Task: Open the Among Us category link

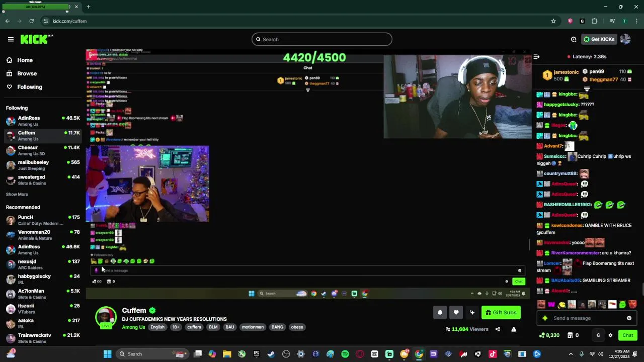Action: pos(133,327)
